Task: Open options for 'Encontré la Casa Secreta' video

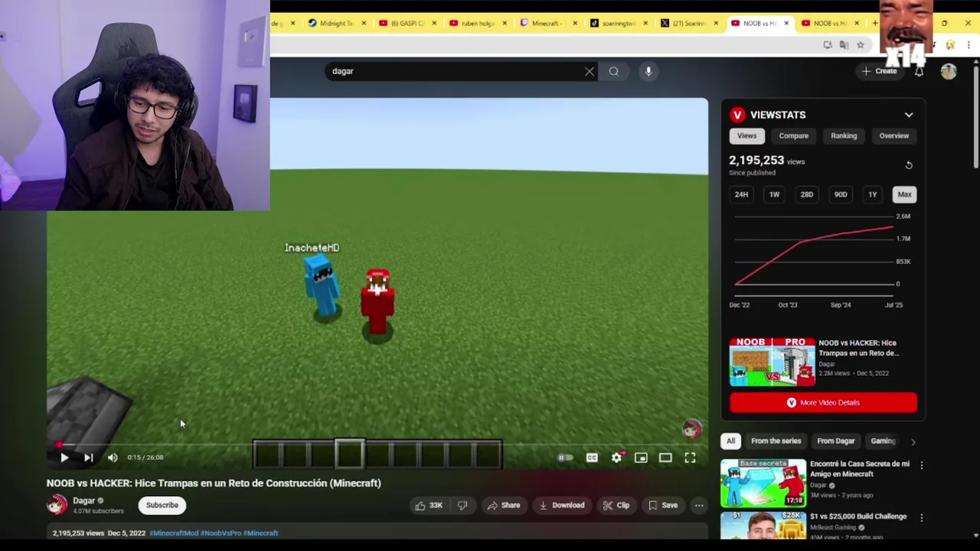Action: point(922,465)
